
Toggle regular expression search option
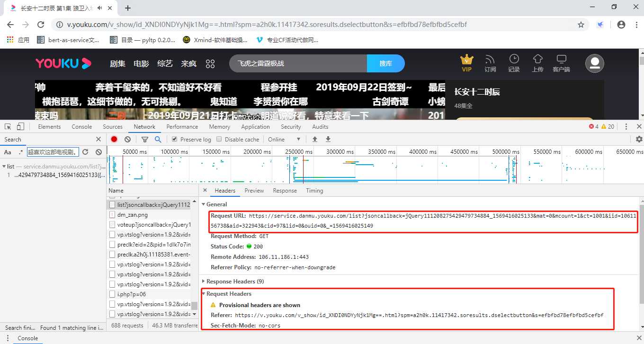(x=20, y=152)
